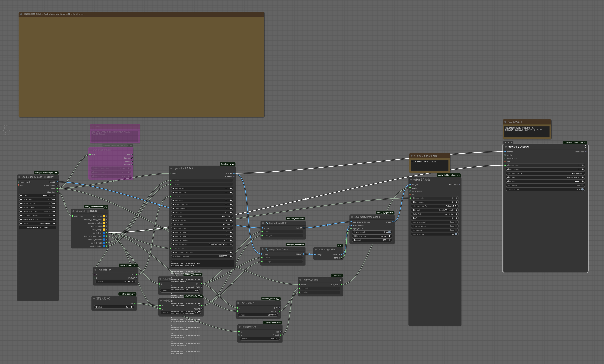Screen dimensions: 604x364
Task: Click the cut_audio output port on Audio Cut
Action: coord(341,285)
